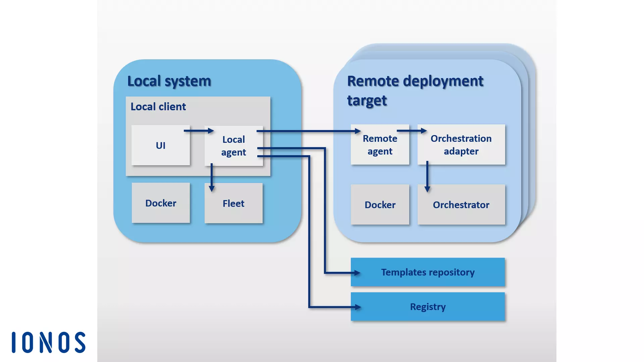Image resolution: width=644 pixels, height=362 pixels.
Task: Click the Templates repository button
Action: point(427,272)
